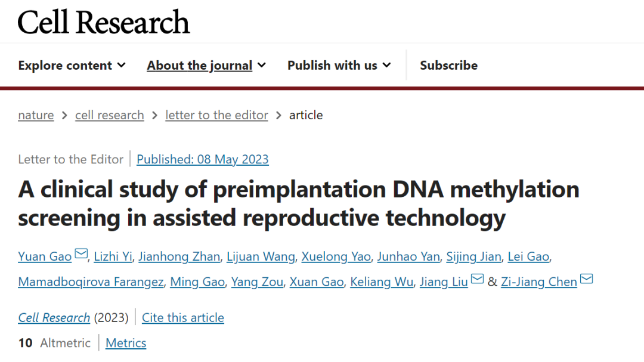Click the envelope icon next to Jiang Liu
This screenshot has height=362, width=644.
point(477,279)
